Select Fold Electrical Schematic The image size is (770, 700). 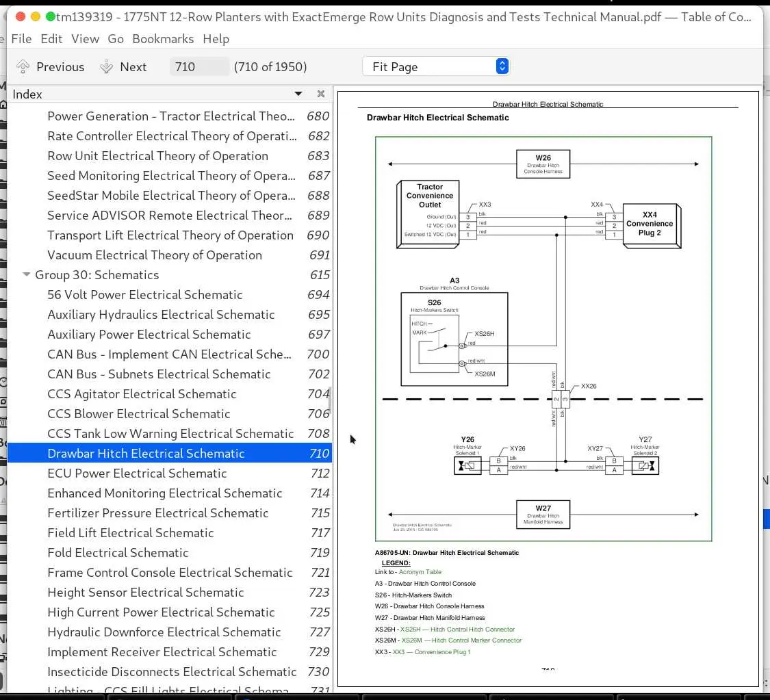click(x=170, y=553)
